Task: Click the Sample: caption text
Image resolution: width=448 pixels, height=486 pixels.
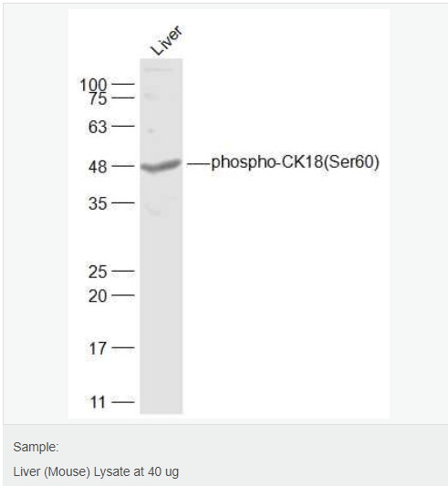Action: [x=36, y=447]
